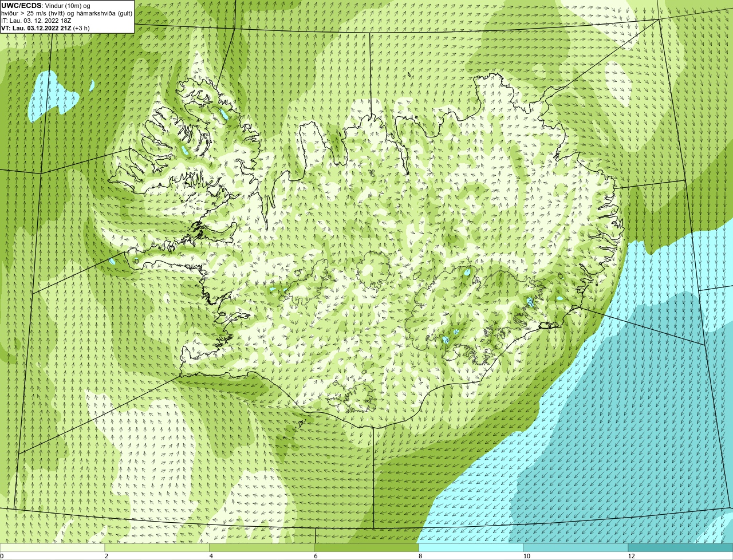Click the medium green 4–6 legend swatch
Viewport: 733px width, 560px height.
262,548
